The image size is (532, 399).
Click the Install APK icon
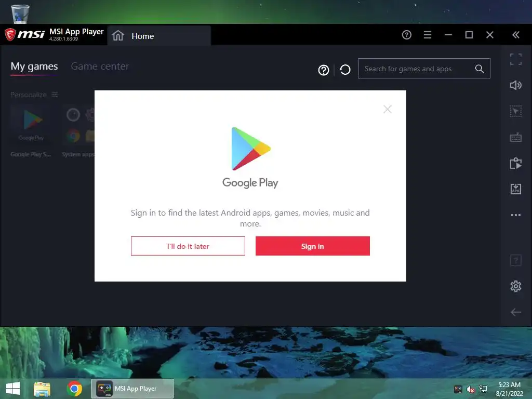(x=516, y=189)
